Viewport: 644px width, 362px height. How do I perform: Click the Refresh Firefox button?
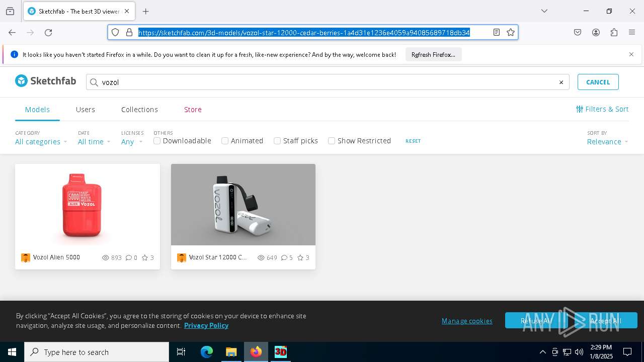(x=433, y=54)
